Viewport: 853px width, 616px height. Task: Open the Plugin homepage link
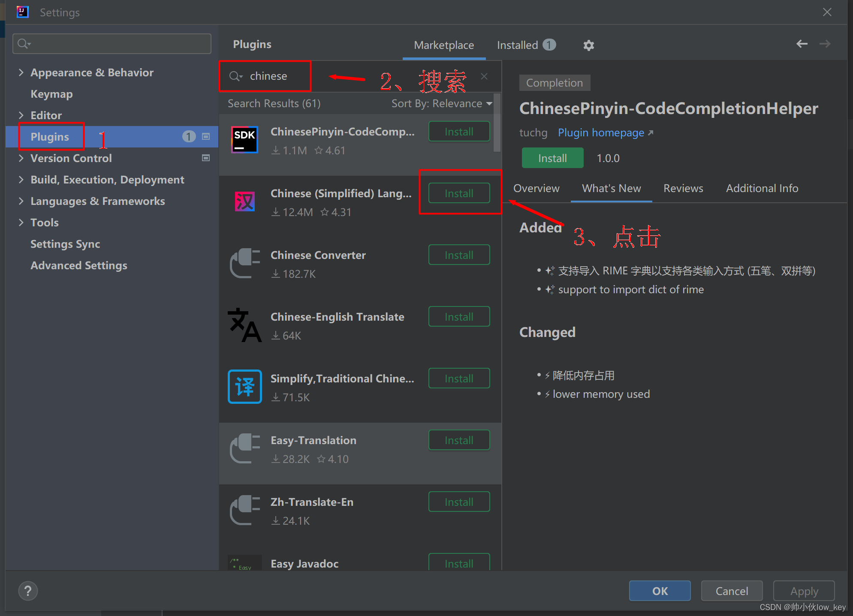606,133
